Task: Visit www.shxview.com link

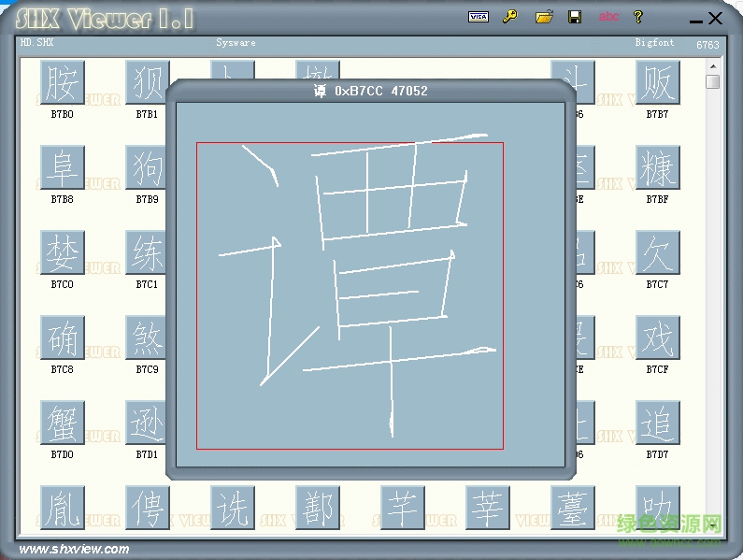Action: [75, 549]
